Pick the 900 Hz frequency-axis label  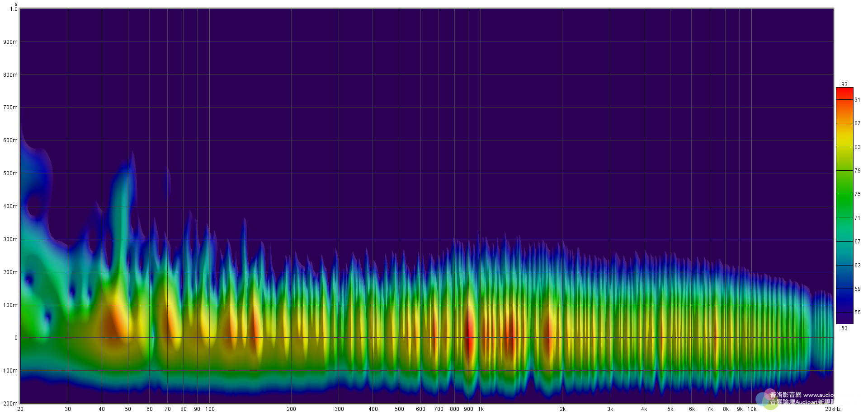click(x=469, y=409)
